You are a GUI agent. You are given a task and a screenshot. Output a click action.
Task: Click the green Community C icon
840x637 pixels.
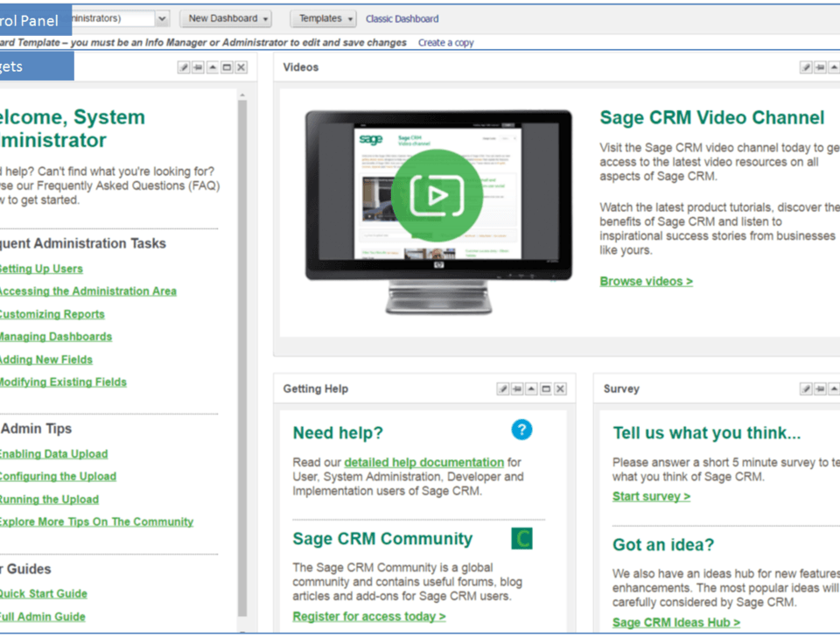(521, 538)
